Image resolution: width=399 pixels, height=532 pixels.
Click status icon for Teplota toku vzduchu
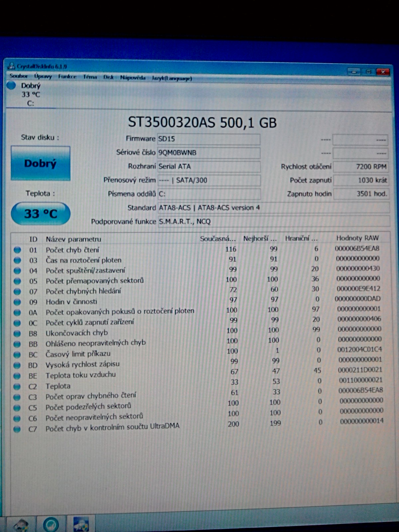click(x=17, y=376)
